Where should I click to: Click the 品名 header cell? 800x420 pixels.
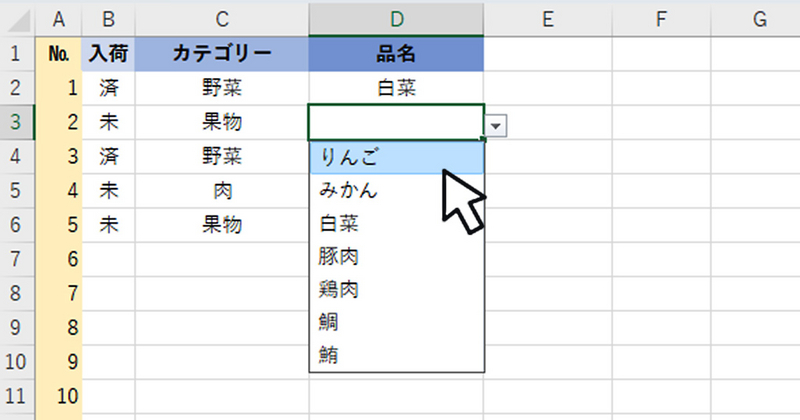(396, 54)
